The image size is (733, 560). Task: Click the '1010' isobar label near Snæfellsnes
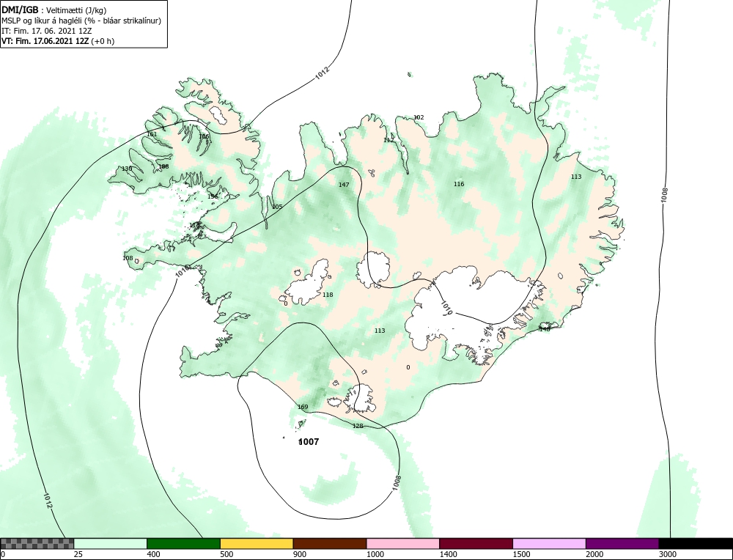[183, 272]
